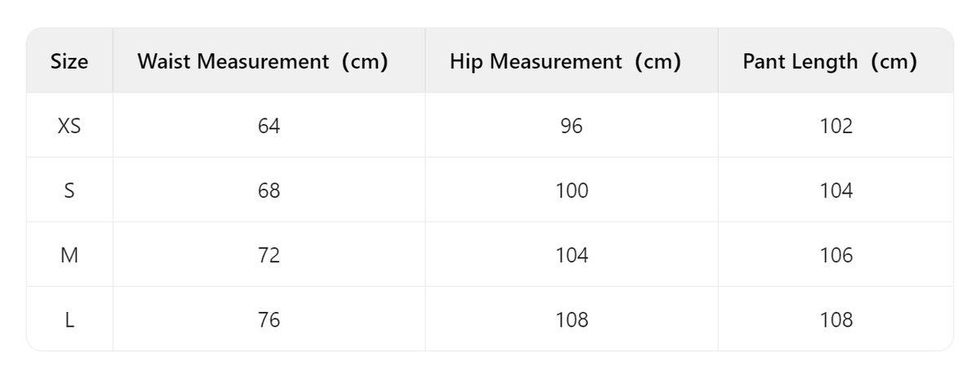The image size is (980, 366).
Task: Click pant length 102 in XS row
Action: pyautogui.click(x=836, y=126)
